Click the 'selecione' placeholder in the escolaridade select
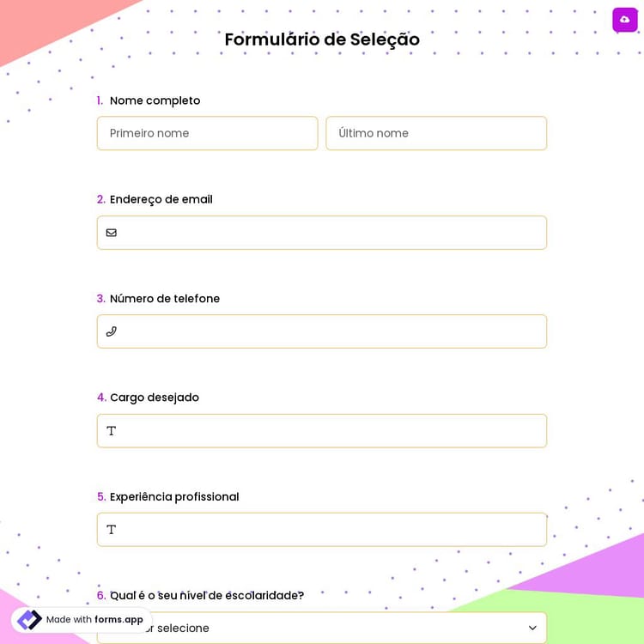 (x=184, y=629)
